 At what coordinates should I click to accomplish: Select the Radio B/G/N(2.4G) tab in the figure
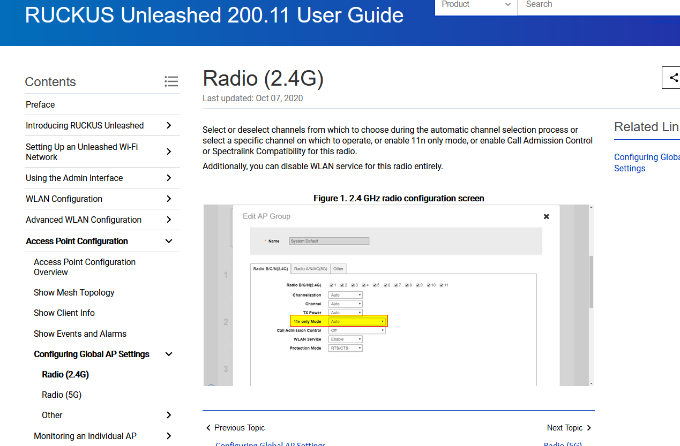click(271, 268)
